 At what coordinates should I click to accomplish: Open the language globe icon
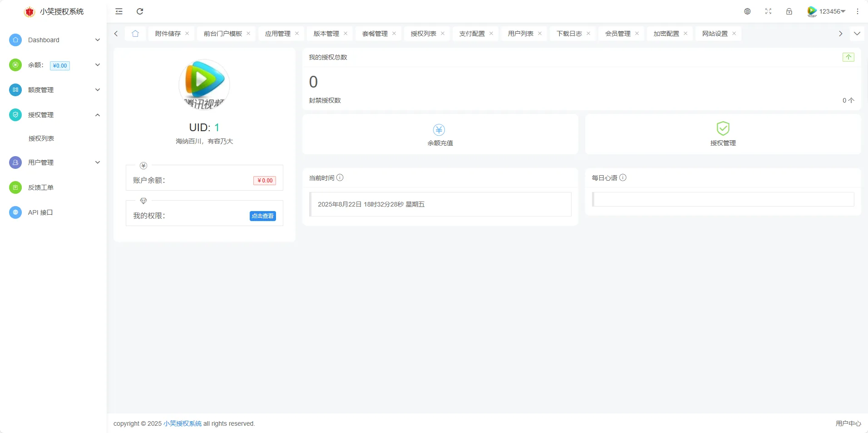pyautogui.click(x=748, y=11)
